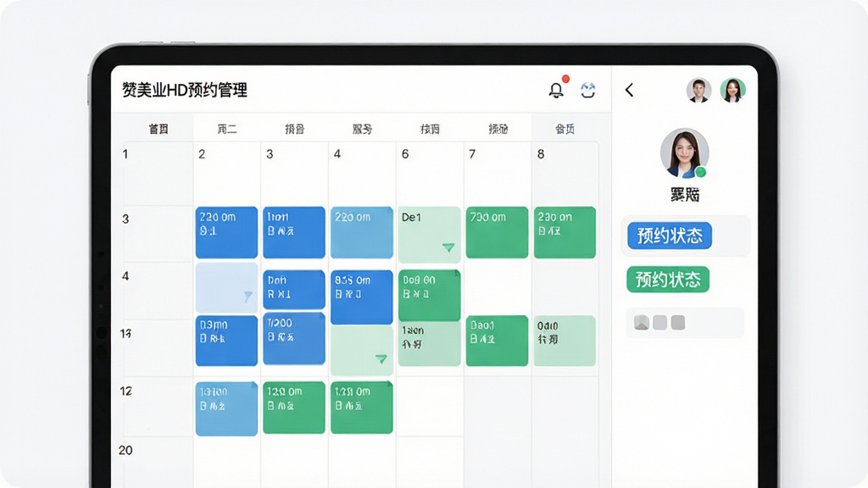
Task: Select the bold first tab above column 1
Action: click(159, 129)
